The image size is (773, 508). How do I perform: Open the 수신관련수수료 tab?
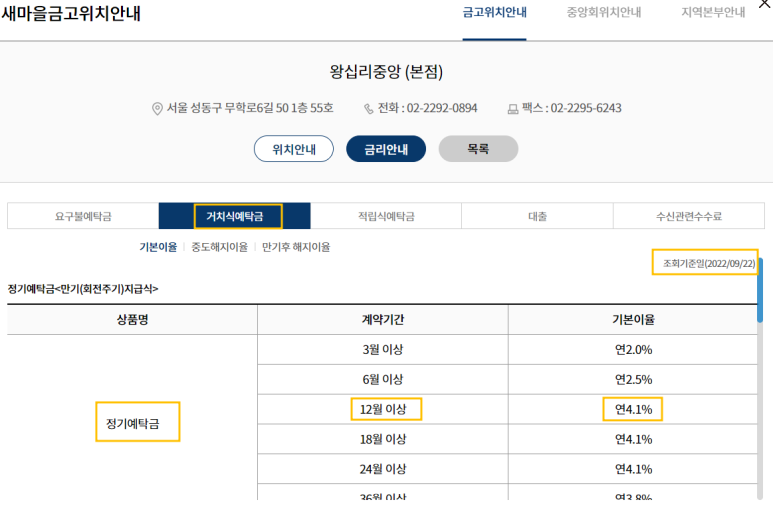point(689,216)
